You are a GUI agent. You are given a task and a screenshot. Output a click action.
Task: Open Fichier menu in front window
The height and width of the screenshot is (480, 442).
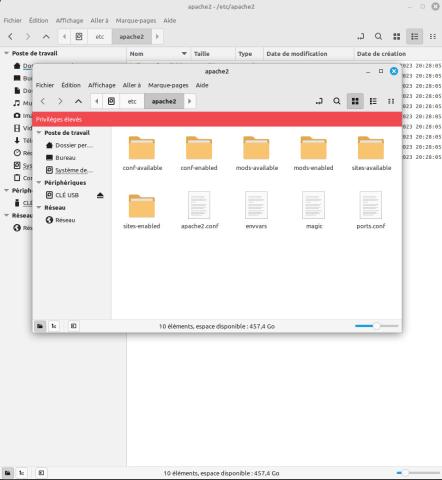45,85
